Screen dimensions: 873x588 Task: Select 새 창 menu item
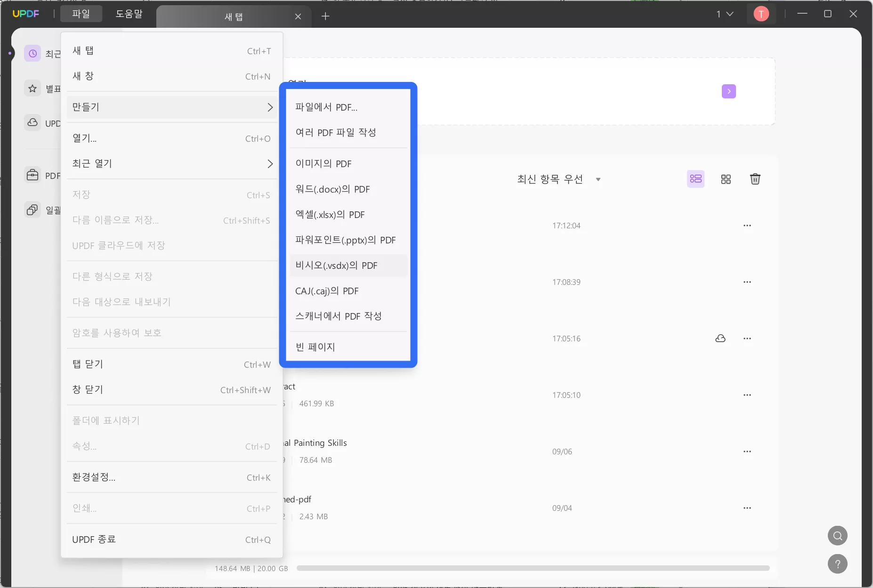pyautogui.click(x=172, y=76)
